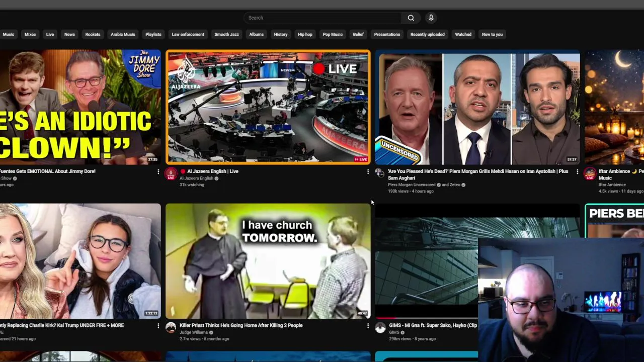Select the Smooth Jazz filter chip
644x362 pixels.
click(226, 34)
